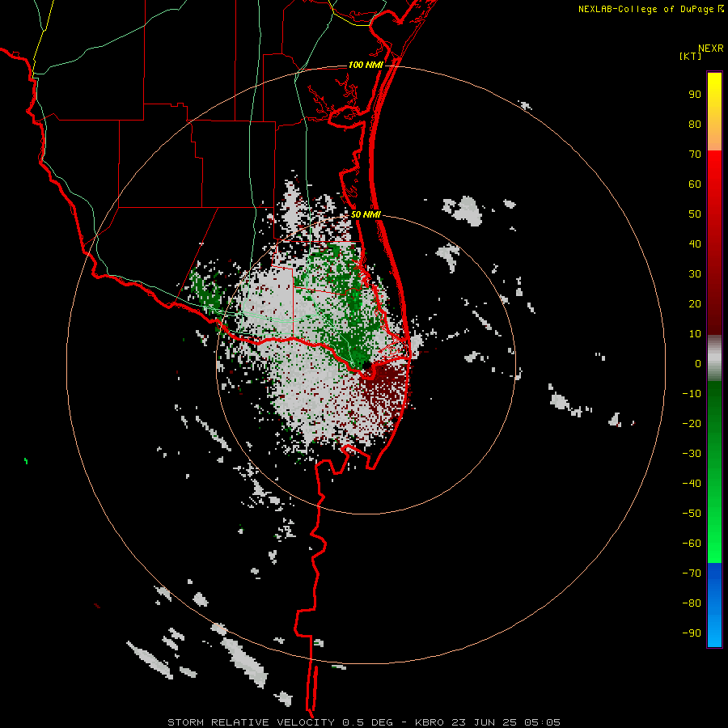Pick the gray zero-velocity color bar segment
This screenshot has width=728, height=728.
(x=714, y=358)
